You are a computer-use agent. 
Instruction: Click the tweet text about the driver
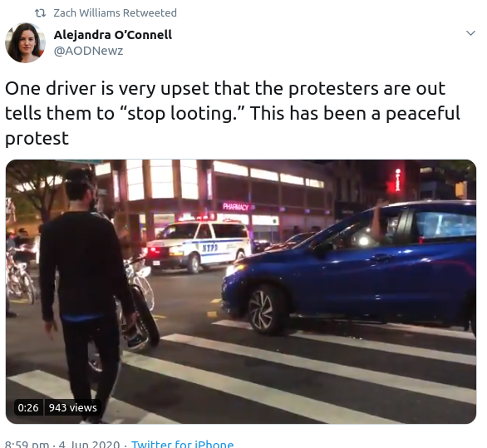pos(233,113)
